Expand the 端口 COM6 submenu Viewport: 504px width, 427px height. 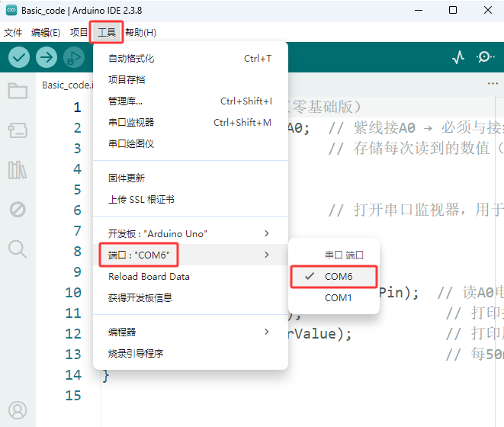click(191, 255)
